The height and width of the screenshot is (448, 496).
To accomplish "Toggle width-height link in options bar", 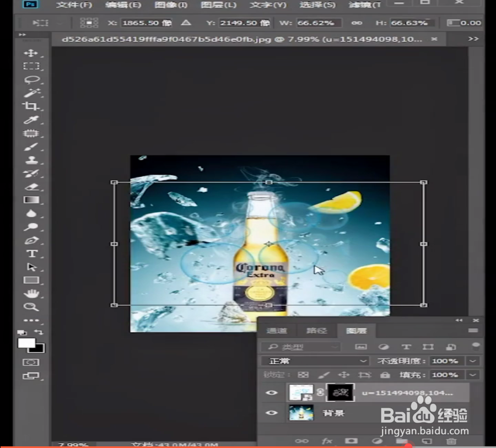I will coord(357,23).
